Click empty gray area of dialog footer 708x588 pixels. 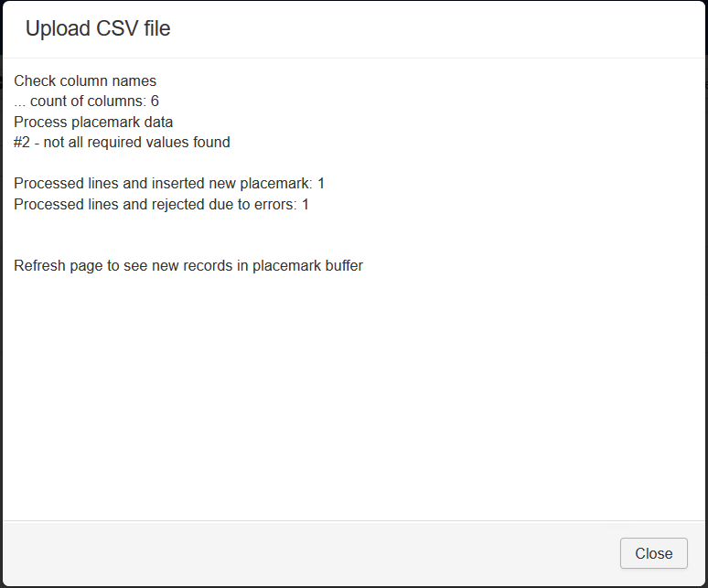pos(274,553)
